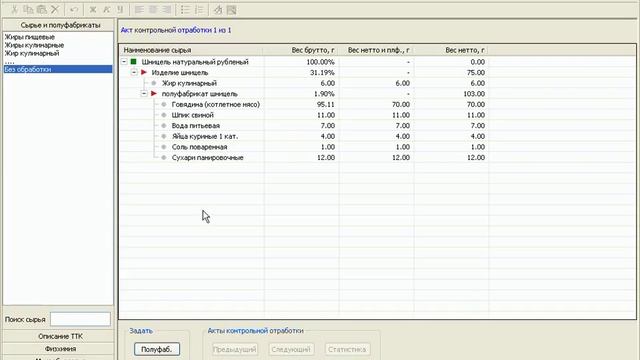Toggle bold formatting in toolbar
This screenshot has height=360, width=640.
click(x=93, y=9)
